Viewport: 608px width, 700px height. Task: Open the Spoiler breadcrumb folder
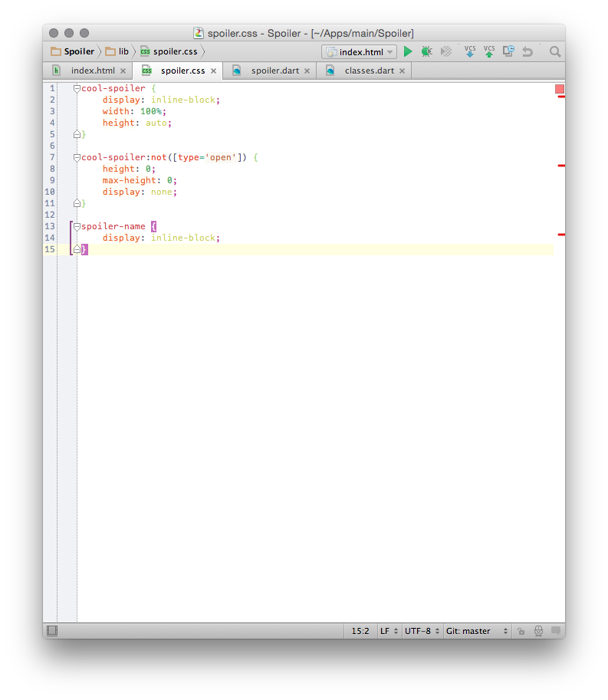[73, 51]
